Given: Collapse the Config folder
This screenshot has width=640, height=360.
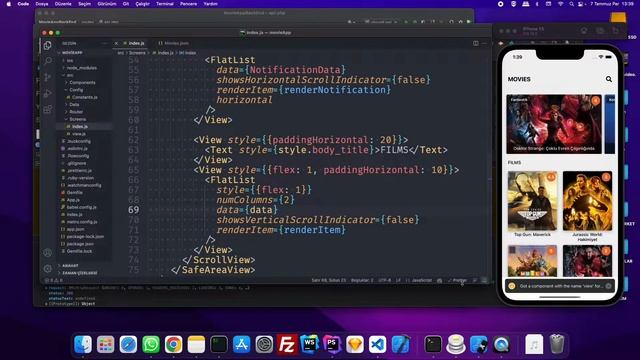Looking at the screenshot, I should [x=76, y=90].
